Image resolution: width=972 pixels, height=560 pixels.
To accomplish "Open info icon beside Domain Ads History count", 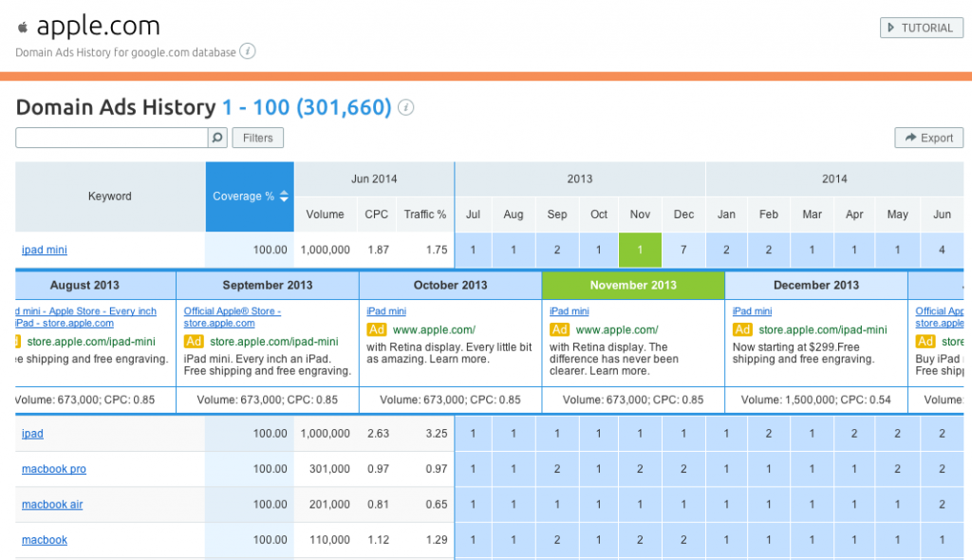I will coord(405,108).
